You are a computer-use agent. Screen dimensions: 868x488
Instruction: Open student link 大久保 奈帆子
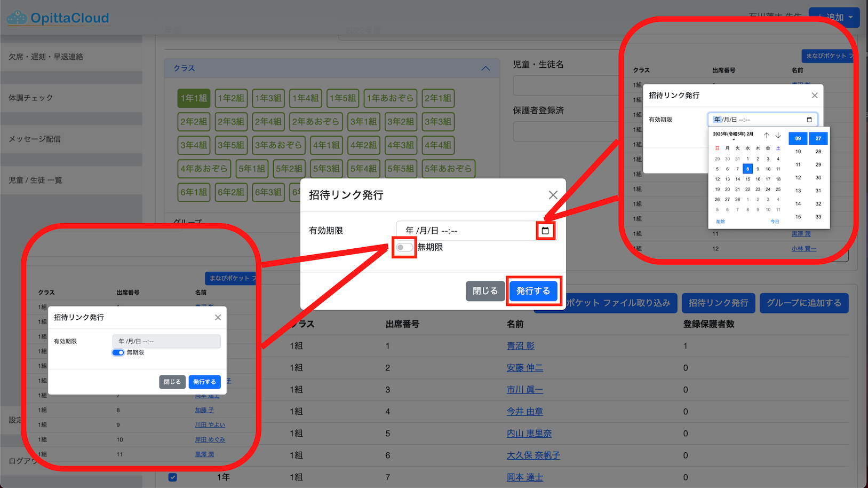tap(533, 455)
